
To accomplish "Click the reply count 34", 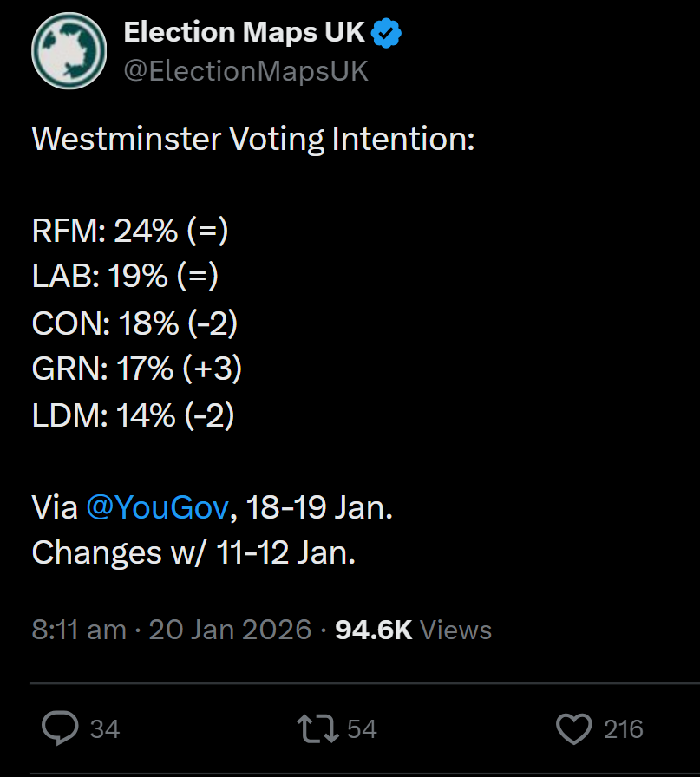I will [x=105, y=729].
